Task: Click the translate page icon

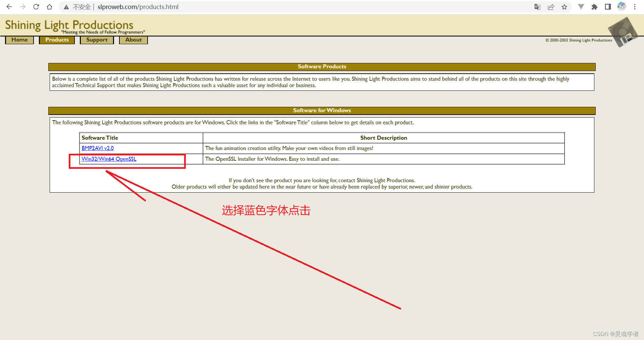Action: 537,7
